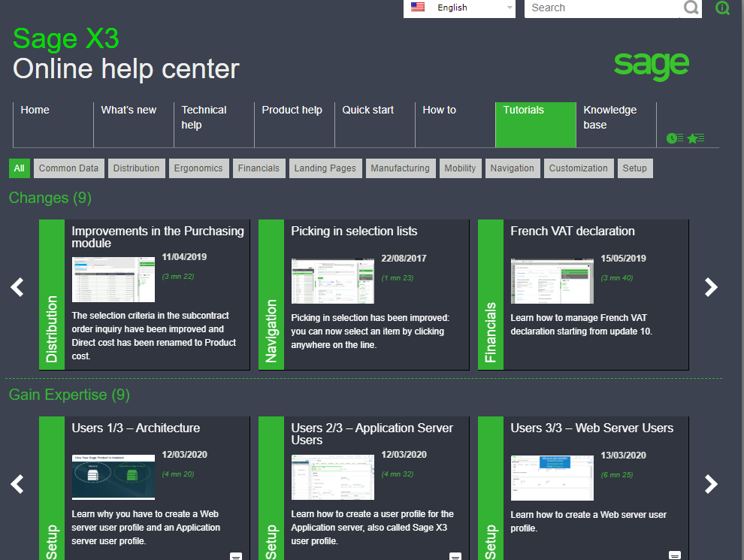Click the date 13/03/2020
This screenshot has height=560, width=744.
[x=624, y=456]
